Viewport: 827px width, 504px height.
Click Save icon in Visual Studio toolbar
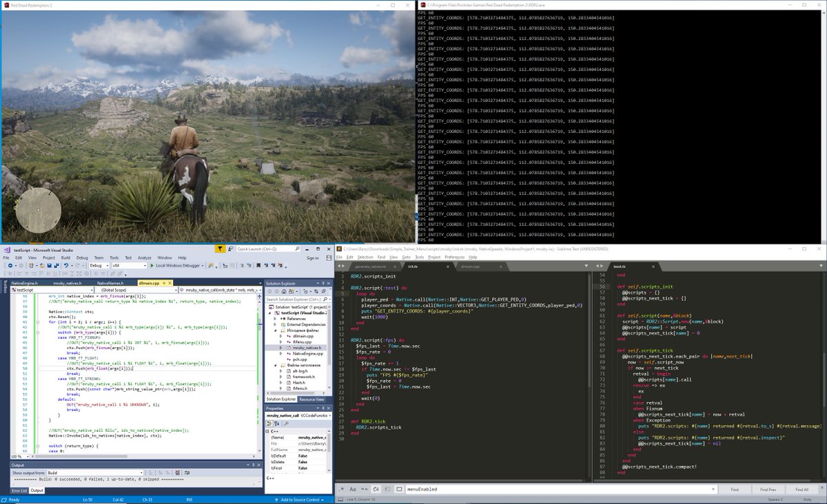pos(49,265)
